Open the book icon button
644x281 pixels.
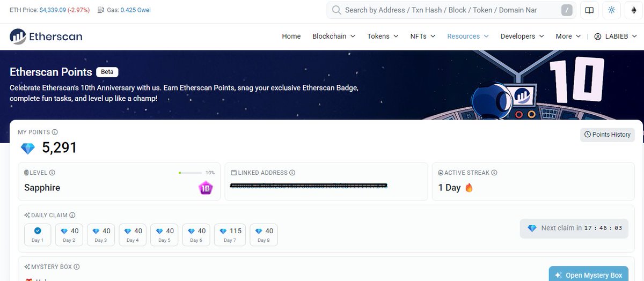click(x=589, y=10)
